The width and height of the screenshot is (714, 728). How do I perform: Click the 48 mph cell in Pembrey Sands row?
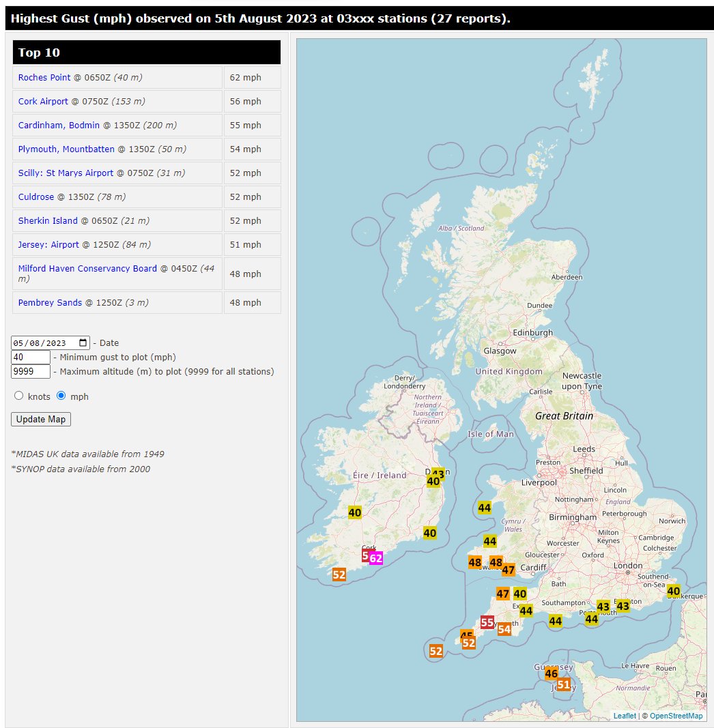(x=253, y=302)
